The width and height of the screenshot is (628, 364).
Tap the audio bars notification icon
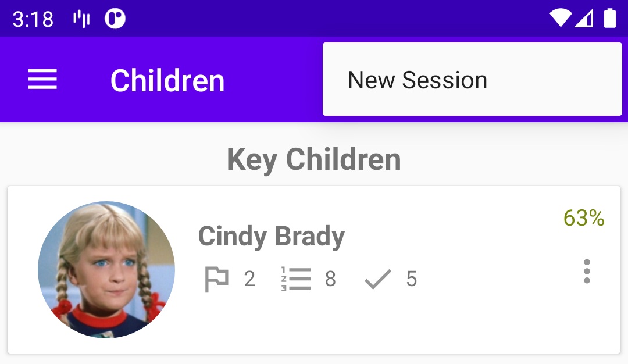[x=81, y=19]
